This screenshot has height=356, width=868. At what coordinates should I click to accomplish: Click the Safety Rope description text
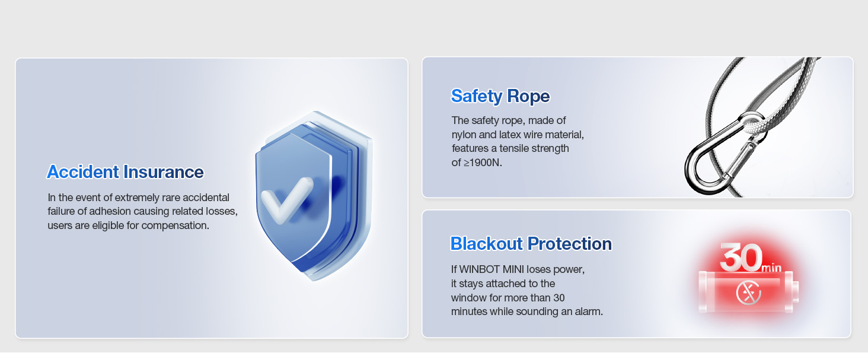(x=518, y=141)
